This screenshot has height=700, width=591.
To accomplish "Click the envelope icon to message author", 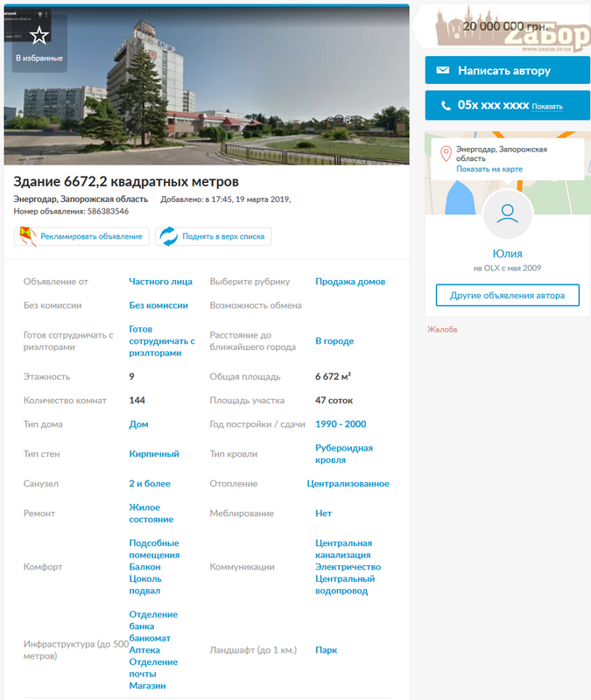I will [443, 70].
